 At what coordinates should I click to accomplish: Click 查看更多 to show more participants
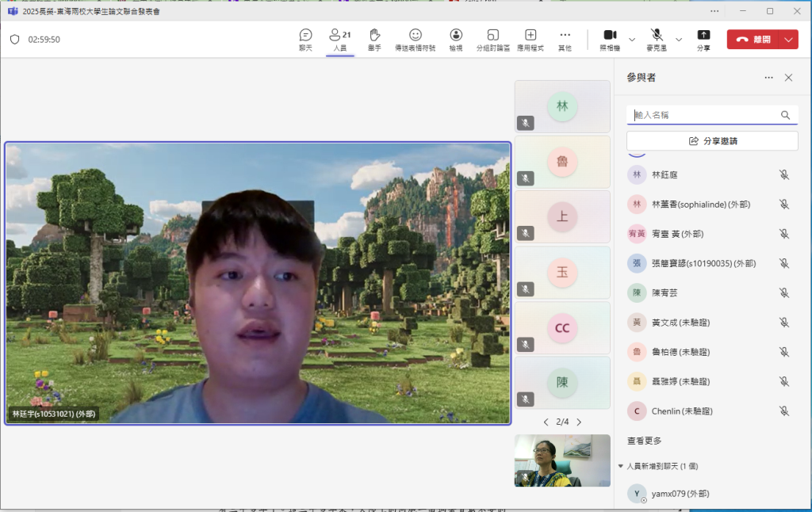[x=644, y=441]
